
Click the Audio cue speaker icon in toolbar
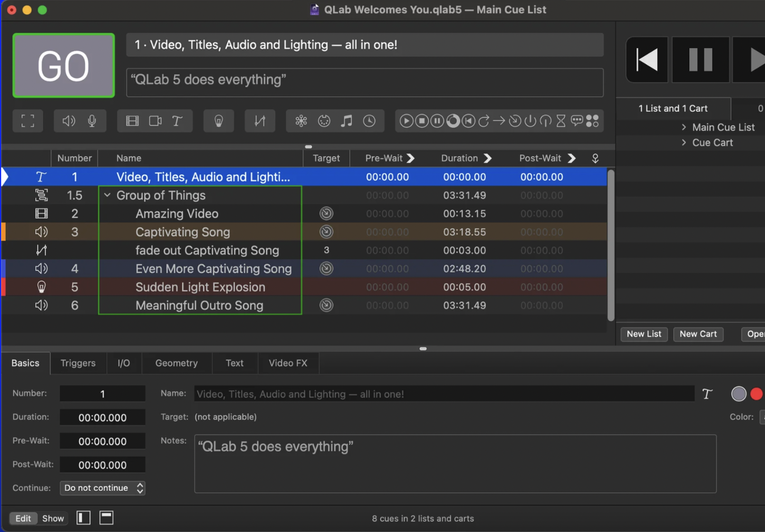69,121
